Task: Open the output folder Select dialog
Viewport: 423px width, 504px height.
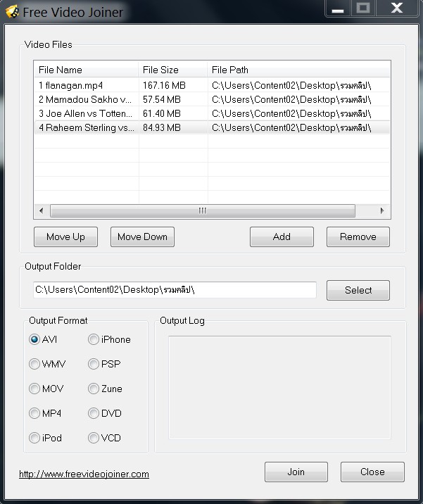Action: coord(358,290)
